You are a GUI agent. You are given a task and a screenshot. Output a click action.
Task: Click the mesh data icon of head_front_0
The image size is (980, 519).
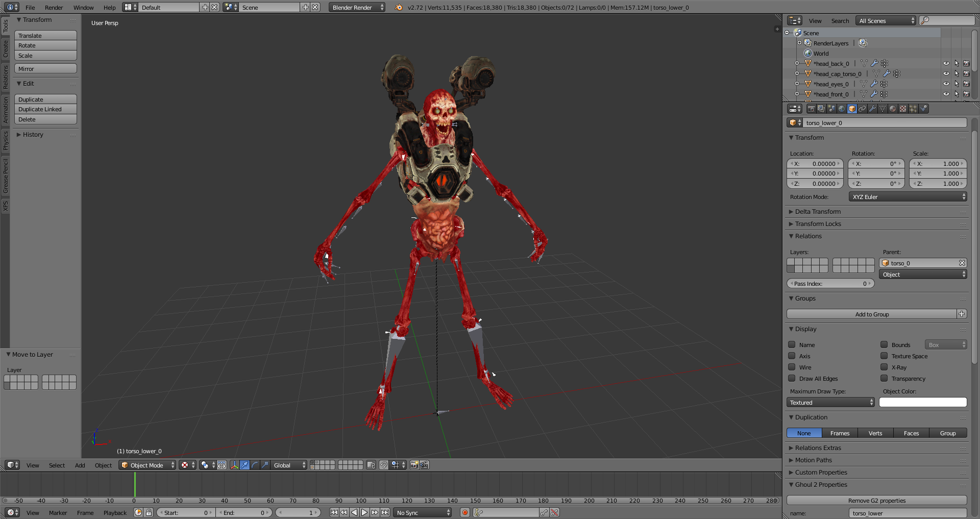tap(864, 94)
